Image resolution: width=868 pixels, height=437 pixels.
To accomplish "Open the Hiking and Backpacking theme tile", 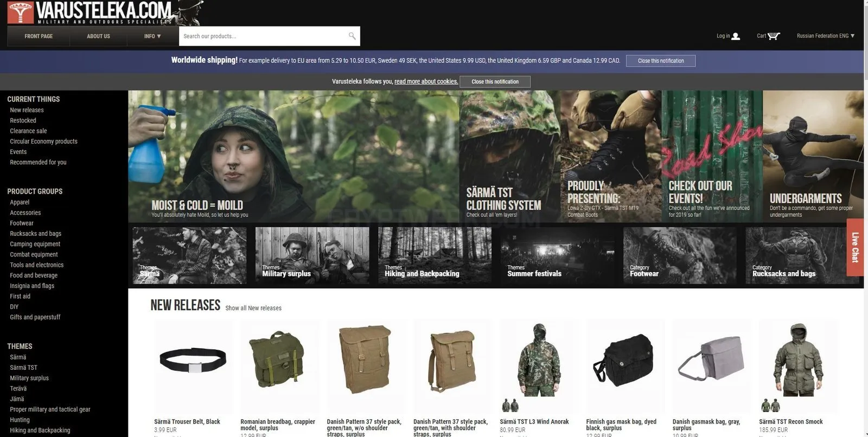I will [x=435, y=255].
